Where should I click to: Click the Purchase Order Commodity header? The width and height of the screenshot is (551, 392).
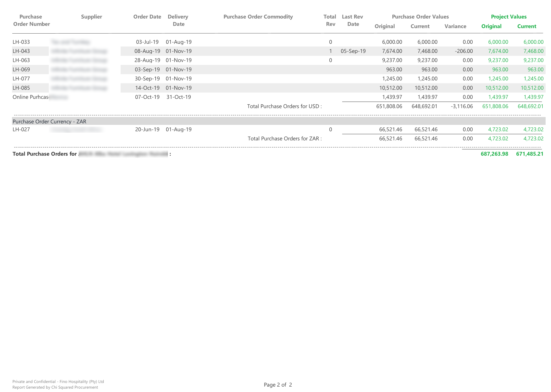tap(258, 17)
